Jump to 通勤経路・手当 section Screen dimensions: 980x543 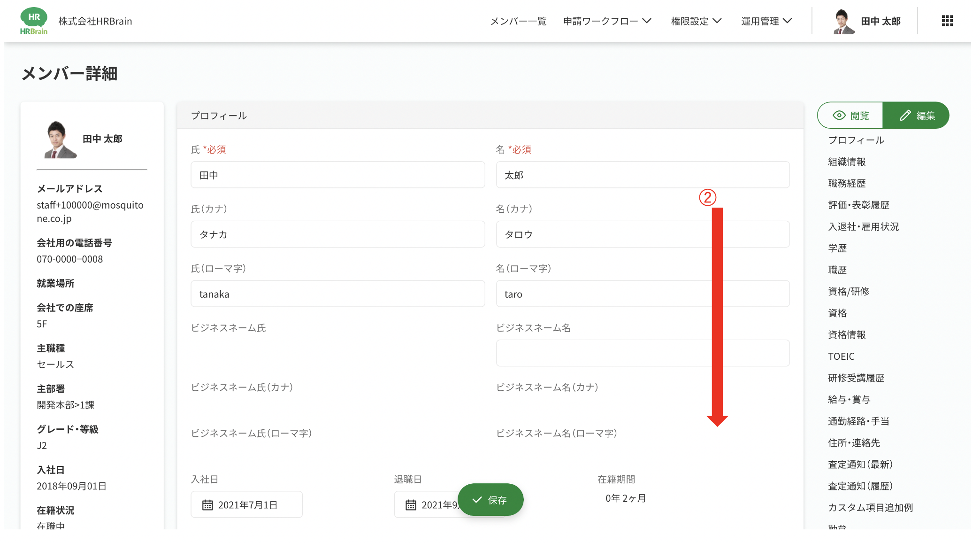click(859, 421)
